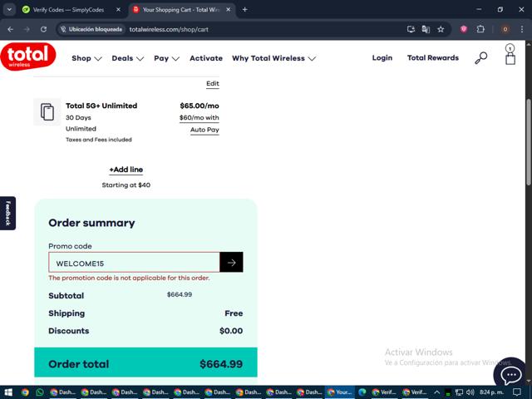
Task: Open Microsoft Edge from the taskbar
Action: 362,392
